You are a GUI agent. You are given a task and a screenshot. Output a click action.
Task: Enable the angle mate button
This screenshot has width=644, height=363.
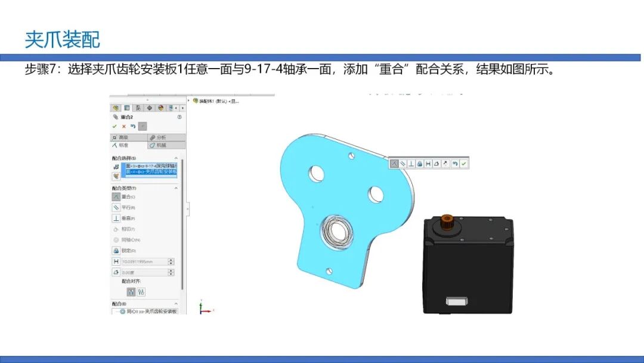116,272
